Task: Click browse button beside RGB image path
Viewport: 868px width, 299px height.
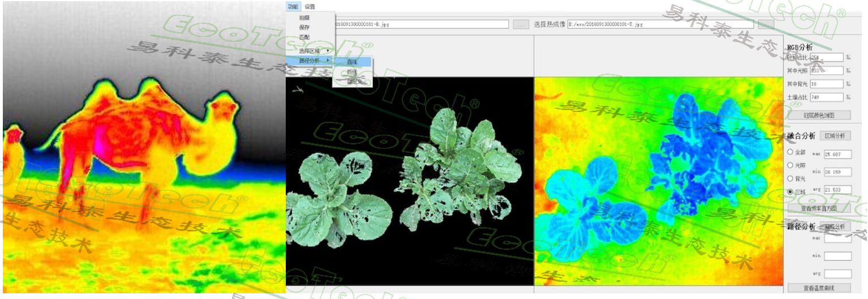Action: pyautogui.click(x=521, y=25)
